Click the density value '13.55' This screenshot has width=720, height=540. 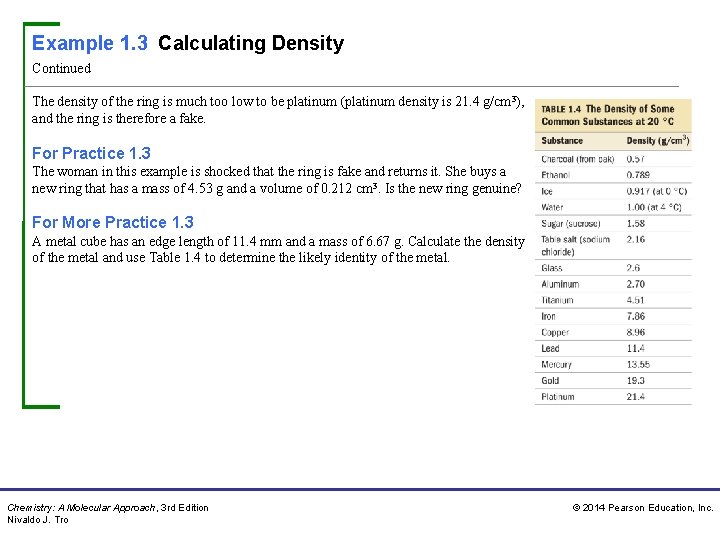[x=638, y=365]
